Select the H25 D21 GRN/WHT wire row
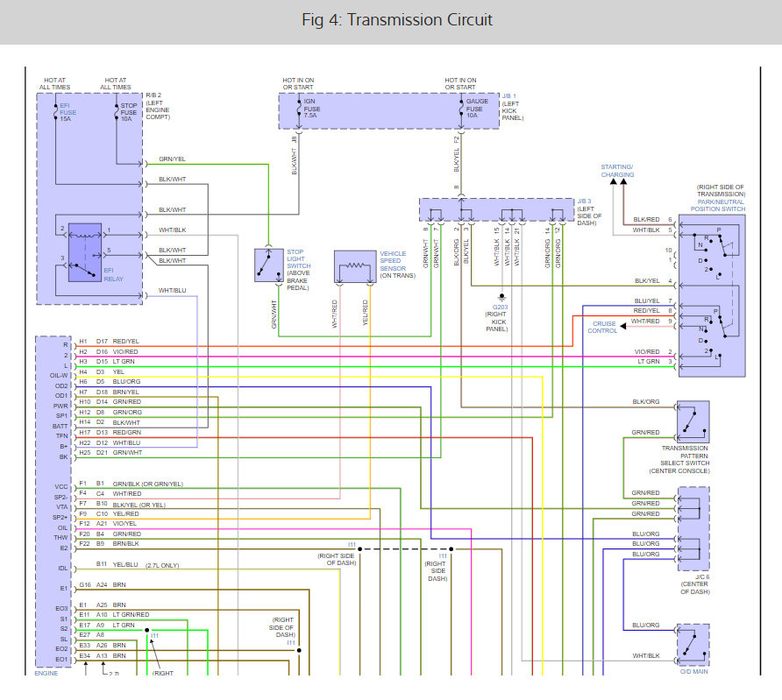Image resolution: width=782 pixels, height=700 pixels. point(110,453)
